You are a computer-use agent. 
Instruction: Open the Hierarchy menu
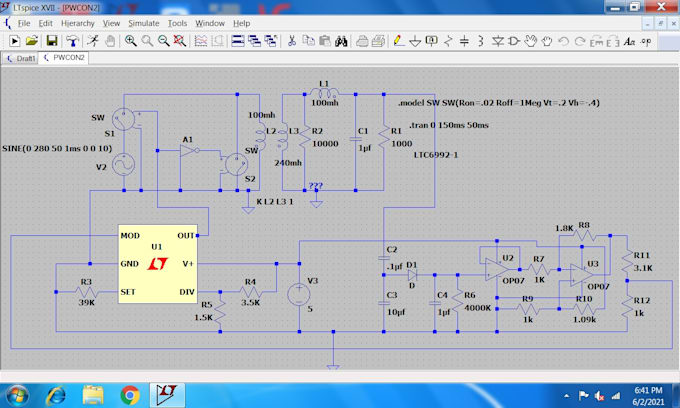(x=78, y=23)
